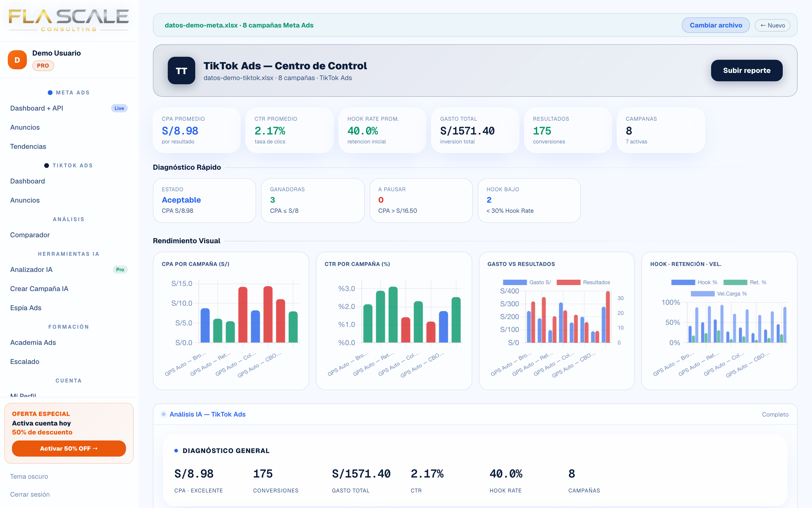
Task: Open the CTR Promedio 2.17% card
Action: tap(289, 130)
